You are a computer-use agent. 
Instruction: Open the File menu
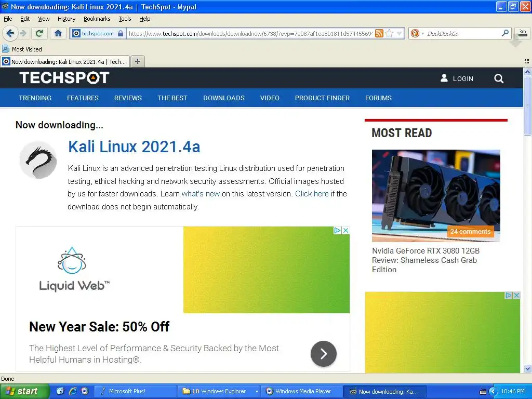[8, 19]
